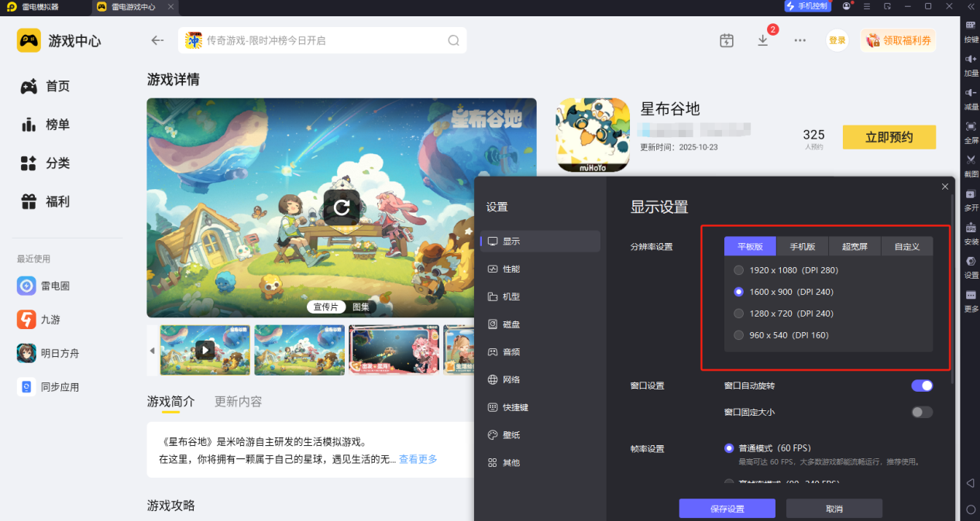Select 手机版 phone resolution preset

pos(802,245)
